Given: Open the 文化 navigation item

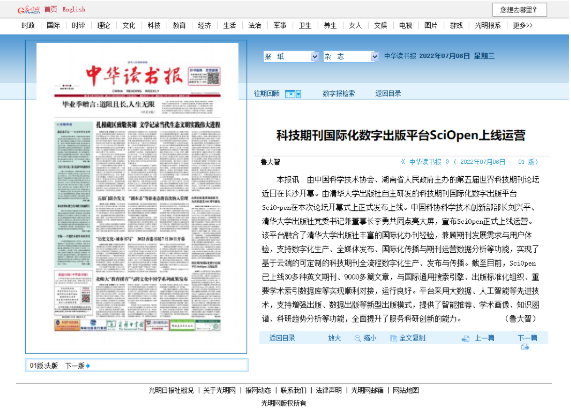Looking at the screenshot, I should point(129,25).
